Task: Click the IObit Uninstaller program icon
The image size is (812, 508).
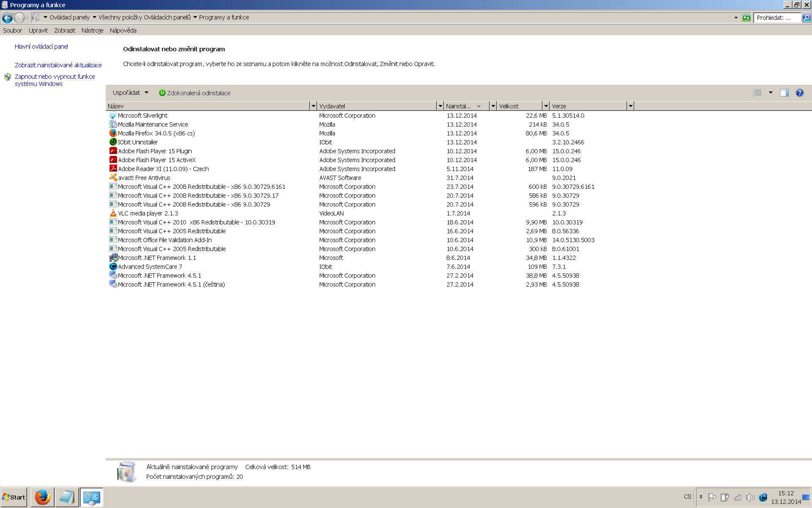Action: (x=113, y=142)
